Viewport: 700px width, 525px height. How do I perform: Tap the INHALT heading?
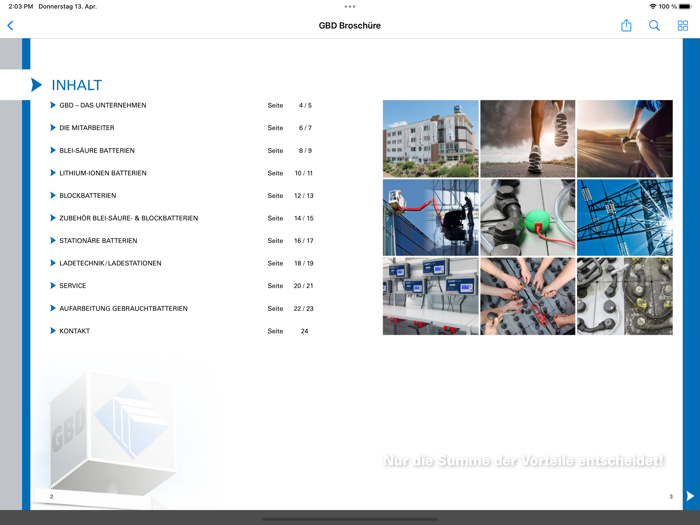76,85
